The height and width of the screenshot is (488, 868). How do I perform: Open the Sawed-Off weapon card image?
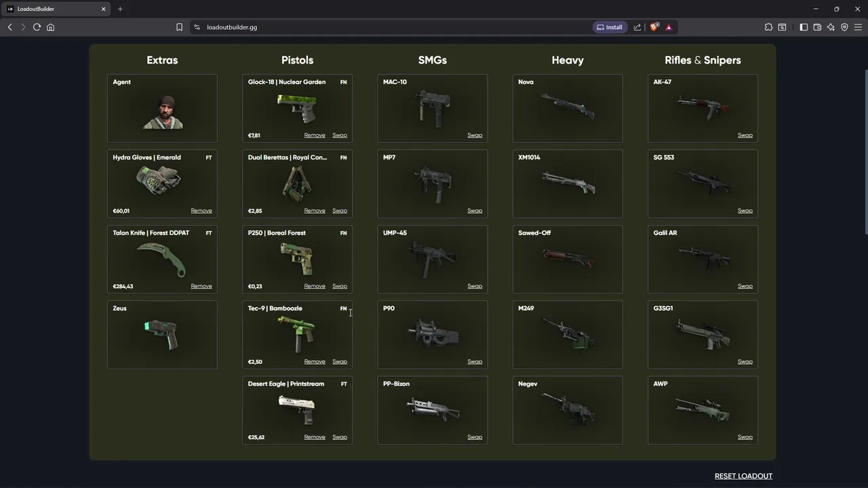(x=568, y=258)
